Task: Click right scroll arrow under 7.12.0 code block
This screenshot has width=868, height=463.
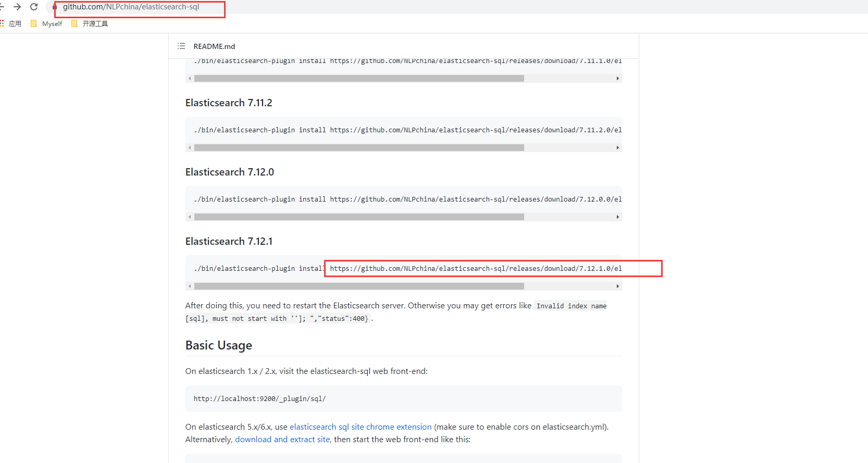Action: click(x=617, y=217)
